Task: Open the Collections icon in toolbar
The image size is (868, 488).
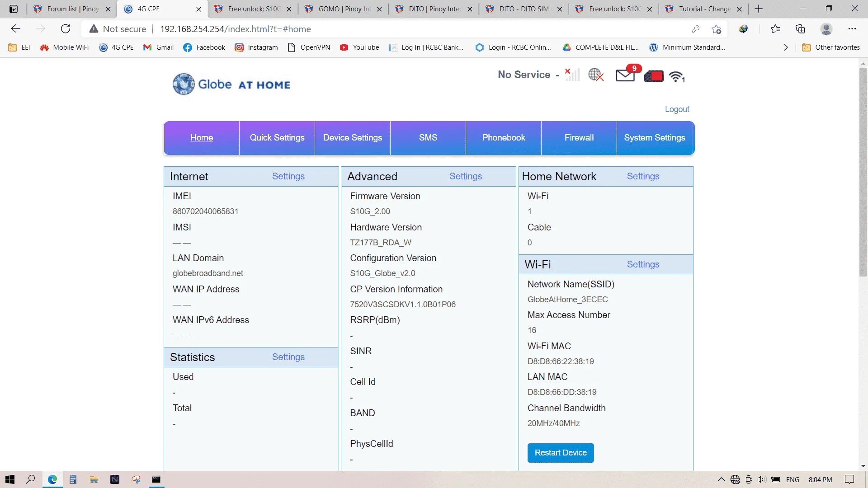Action: click(x=800, y=29)
